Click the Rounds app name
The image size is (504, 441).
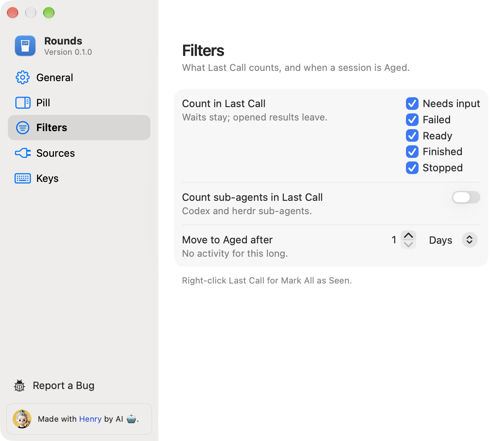tap(63, 41)
